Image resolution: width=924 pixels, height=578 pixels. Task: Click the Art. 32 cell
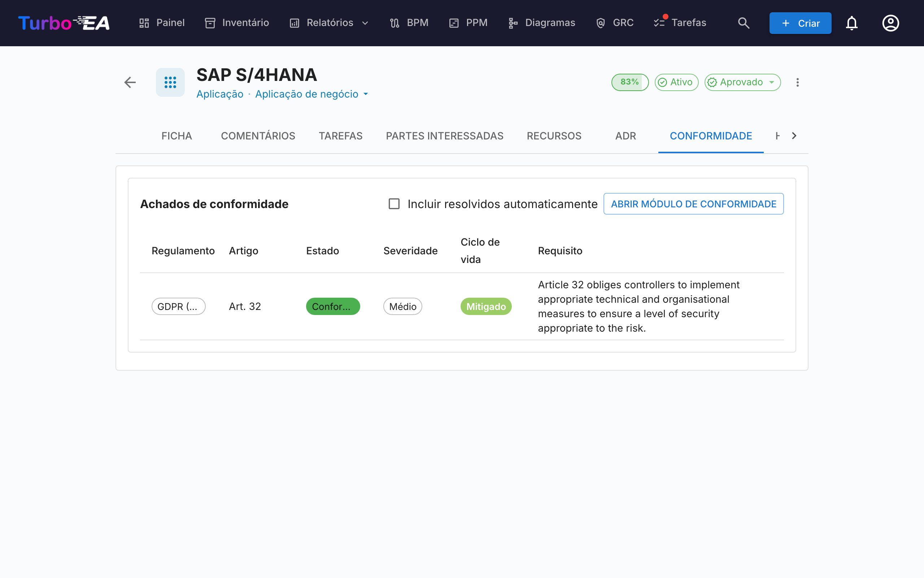pos(245,306)
